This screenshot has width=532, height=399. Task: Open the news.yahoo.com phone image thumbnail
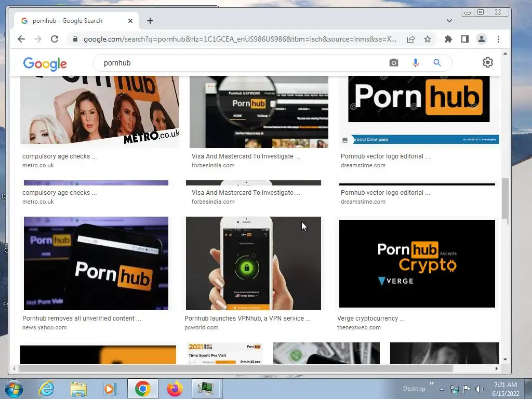[x=96, y=263]
